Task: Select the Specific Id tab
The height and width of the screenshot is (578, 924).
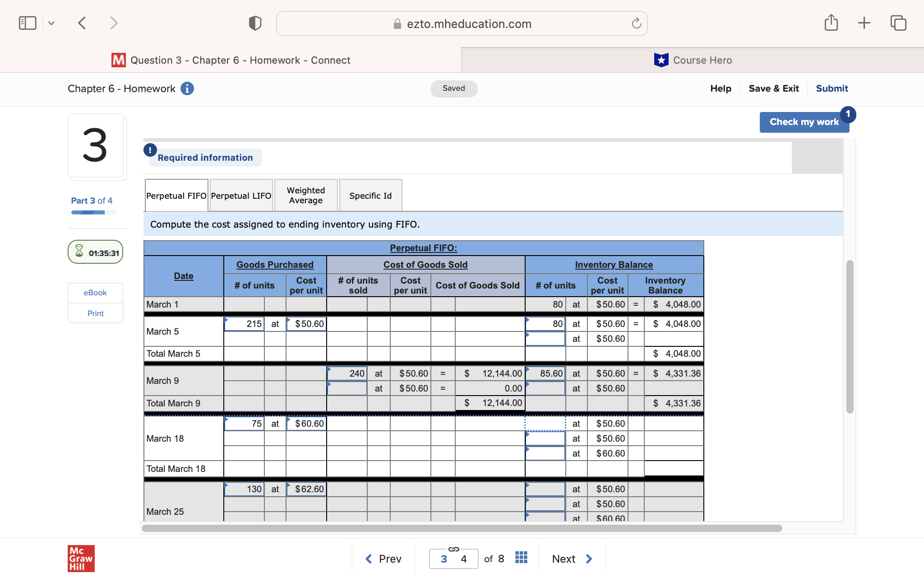Action: (x=370, y=195)
